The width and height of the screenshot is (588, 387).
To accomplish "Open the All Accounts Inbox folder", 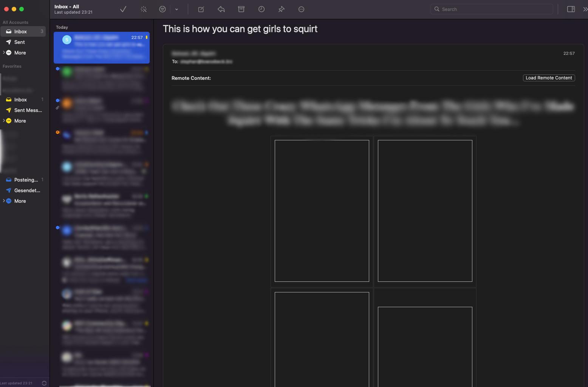I will [20, 32].
